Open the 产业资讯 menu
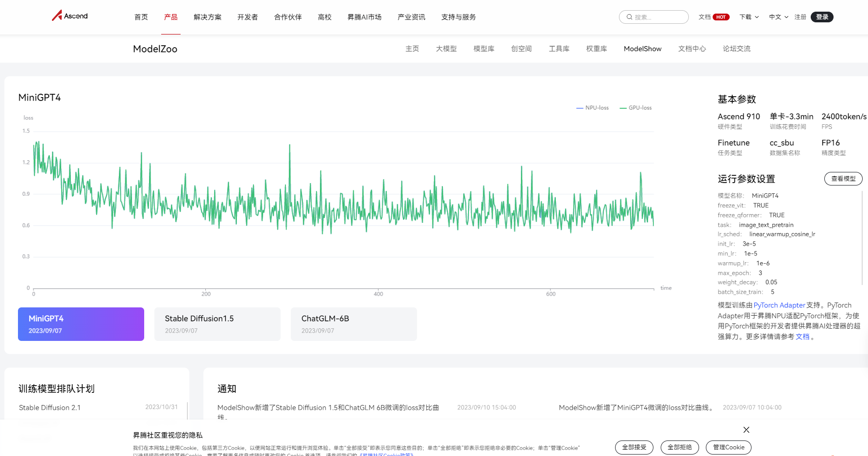The width and height of the screenshot is (868, 456). pos(411,17)
